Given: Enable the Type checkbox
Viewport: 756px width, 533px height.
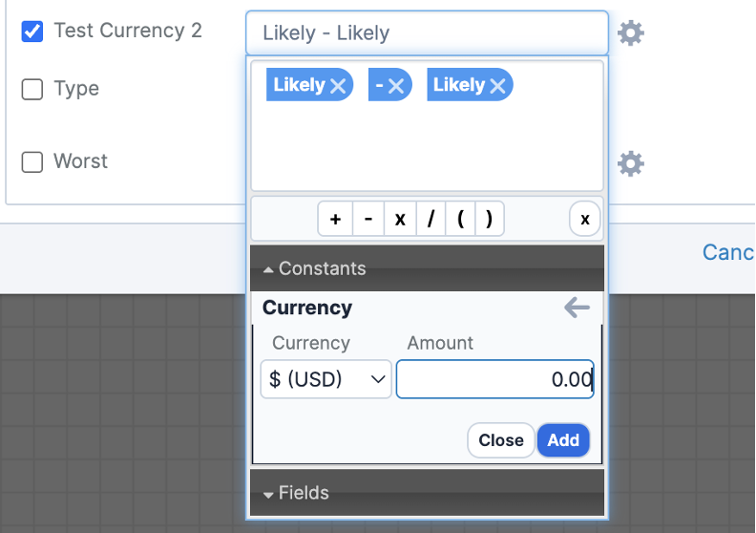Looking at the screenshot, I should pyautogui.click(x=32, y=89).
